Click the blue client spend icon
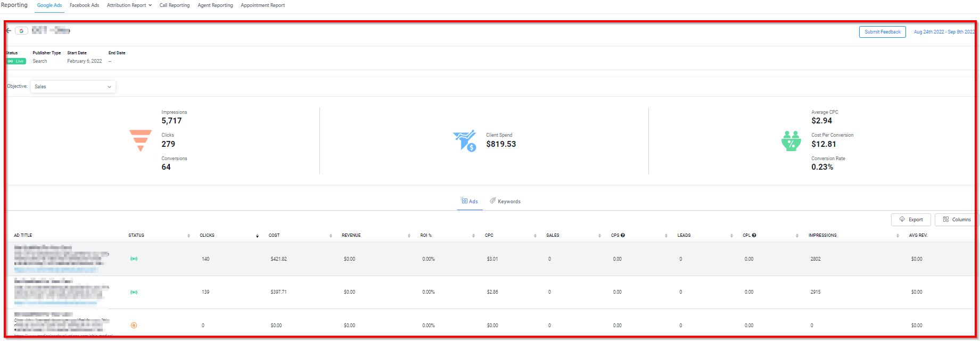The image size is (980, 341). point(464,141)
